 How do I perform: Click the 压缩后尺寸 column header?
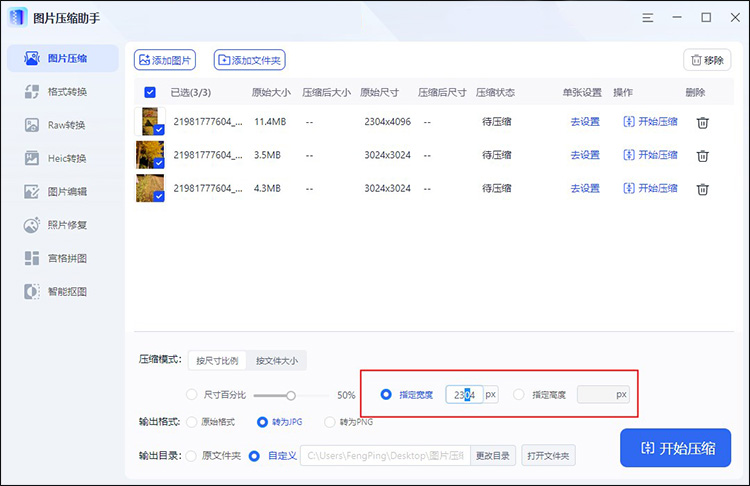[x=442, y=92]
